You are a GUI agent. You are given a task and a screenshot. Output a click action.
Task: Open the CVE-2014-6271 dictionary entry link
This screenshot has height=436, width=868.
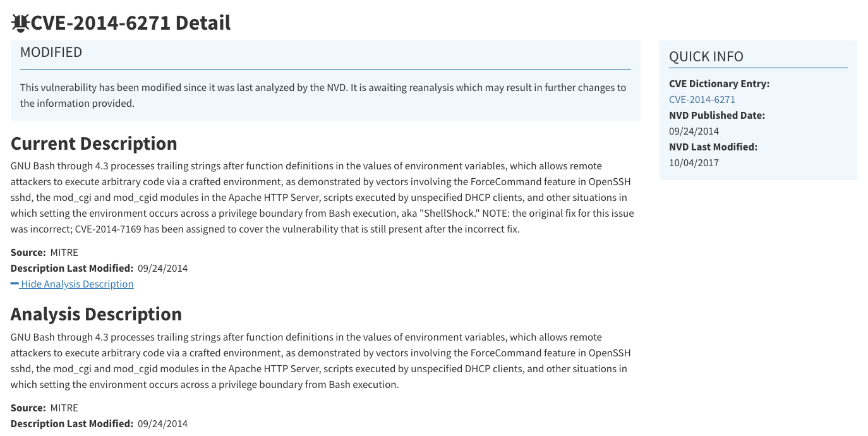[702, 99]
